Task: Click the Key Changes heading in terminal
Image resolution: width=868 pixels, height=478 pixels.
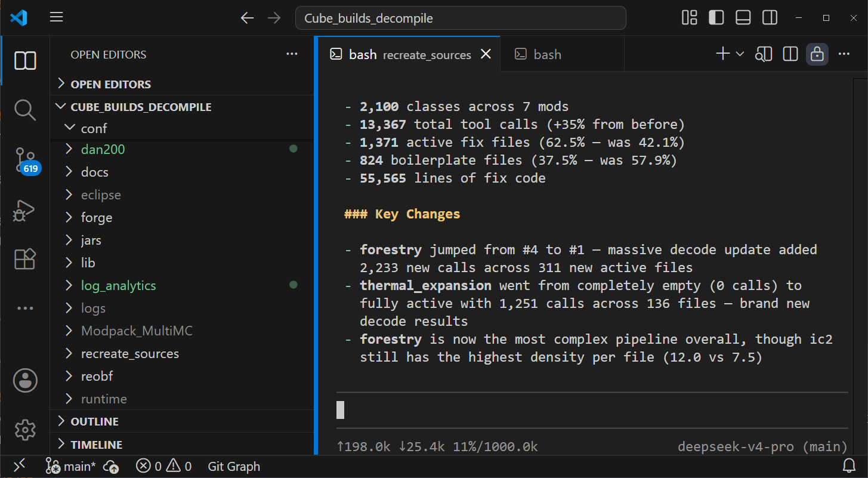Action: click(402, 214)
